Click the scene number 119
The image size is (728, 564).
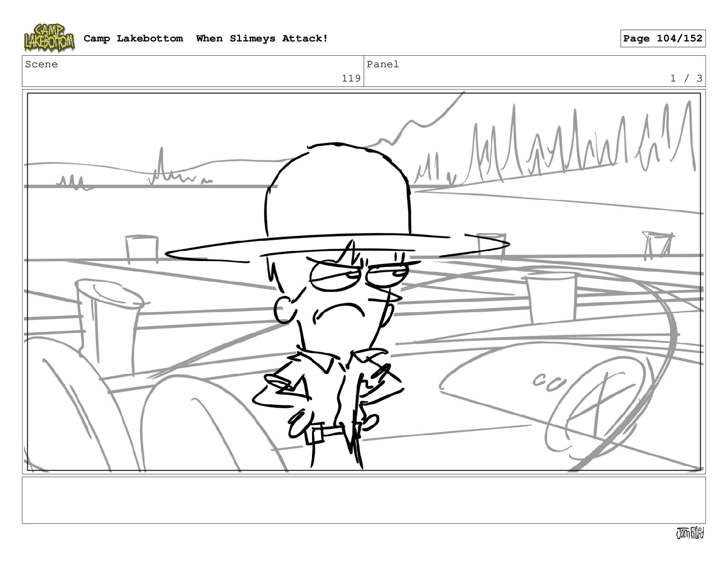pyautogui.click(x=351, y=78)
